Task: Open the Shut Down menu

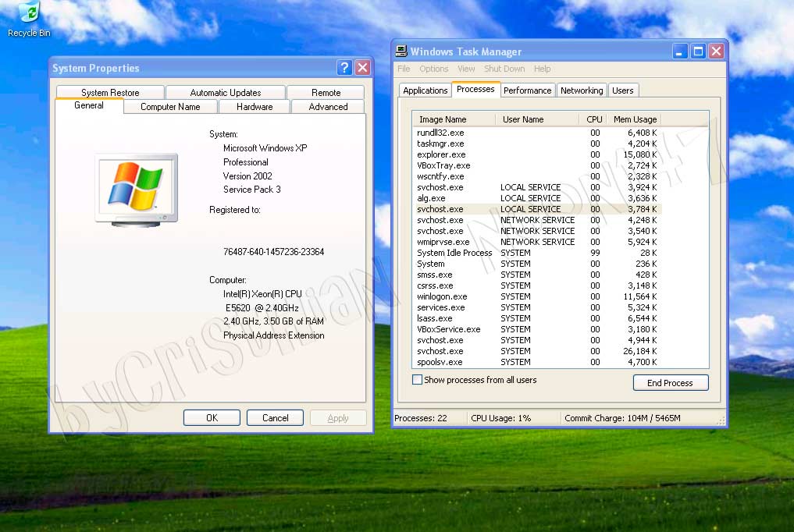Action: pyautogui.click(x=504, y=69)
